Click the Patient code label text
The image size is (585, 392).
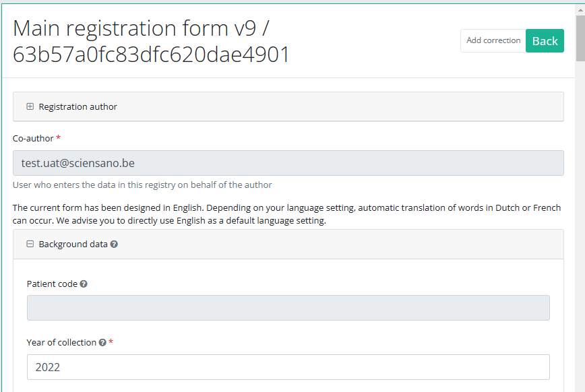point(52,284)
